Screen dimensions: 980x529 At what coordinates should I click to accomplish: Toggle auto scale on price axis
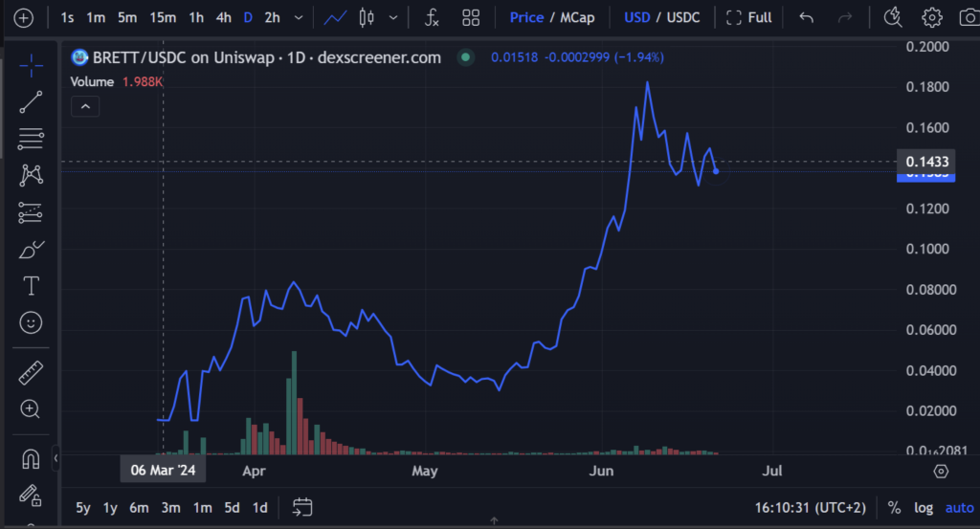coord(959,508)
